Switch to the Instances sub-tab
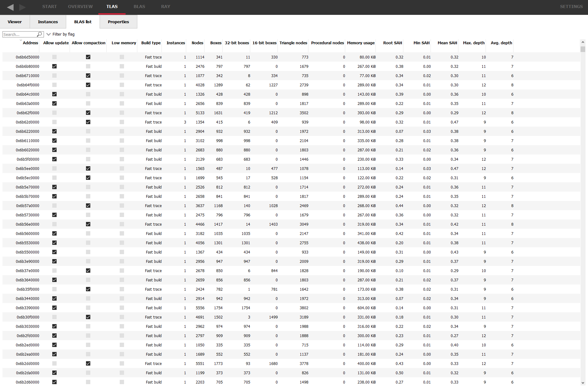The image size is (588, 386). (48, 22)
